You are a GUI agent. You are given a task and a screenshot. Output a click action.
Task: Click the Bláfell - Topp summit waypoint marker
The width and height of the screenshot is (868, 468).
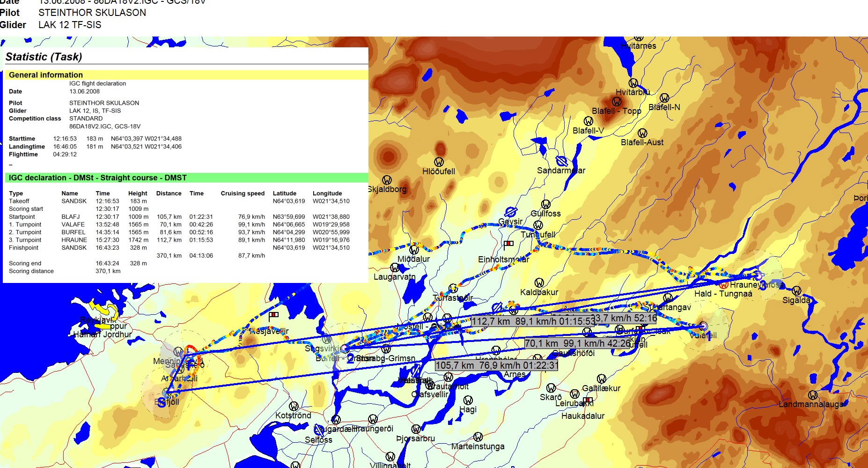617,102
